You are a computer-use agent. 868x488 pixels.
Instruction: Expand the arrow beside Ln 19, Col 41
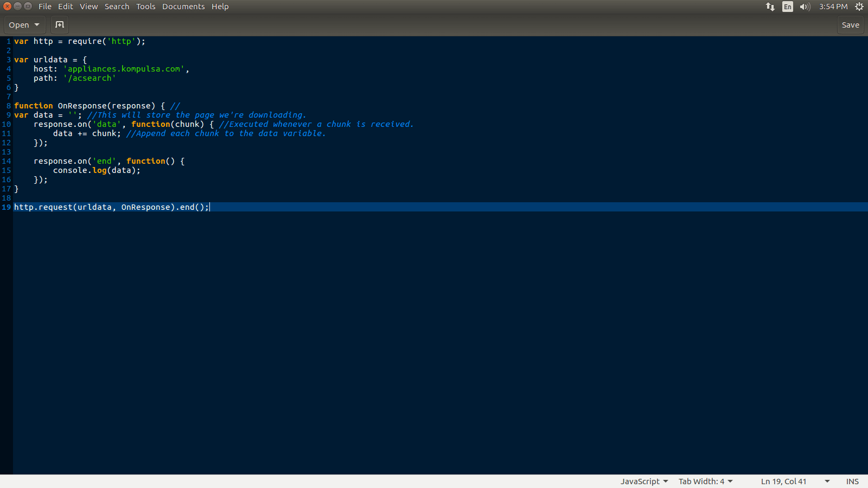tap(827, 481)
